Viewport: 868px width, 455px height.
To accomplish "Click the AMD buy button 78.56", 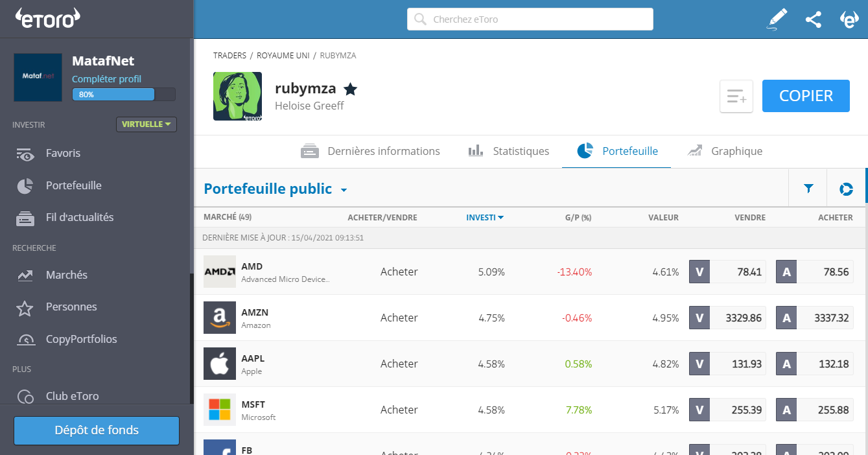I will [x=815, y=272].
